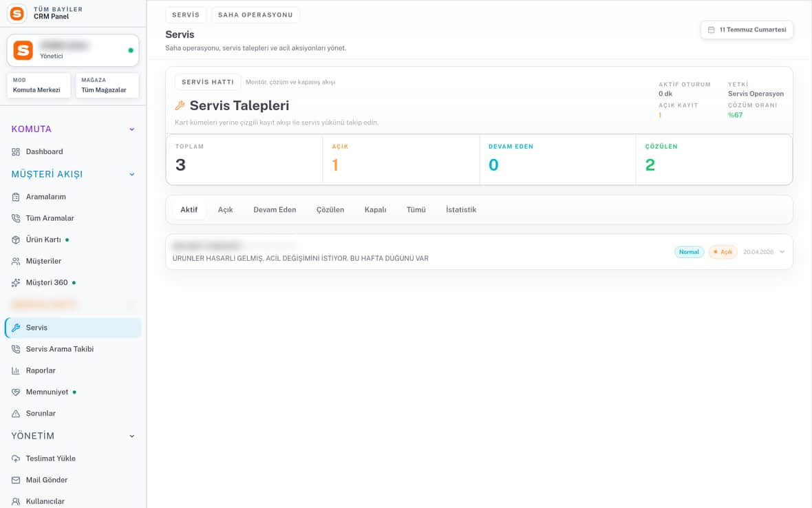Click the SAHA OPERASYONU pill

pyautogui.click(x=255, y=15)
